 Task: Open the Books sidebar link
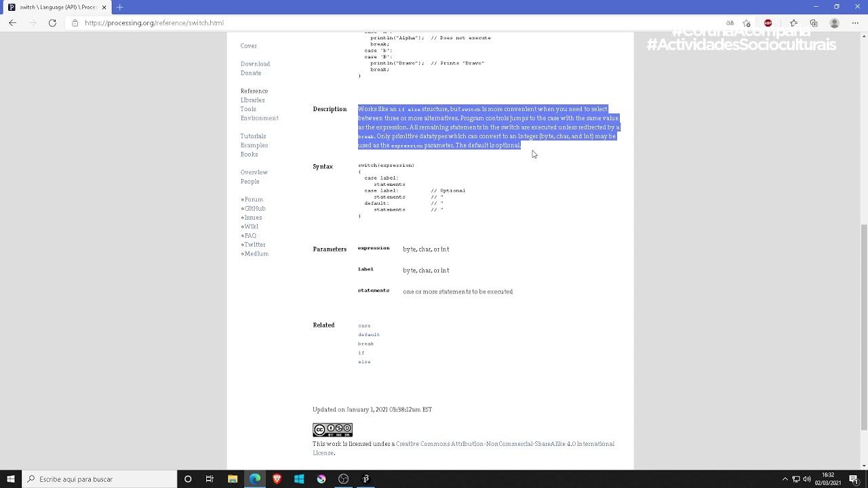tap(249, 155)
